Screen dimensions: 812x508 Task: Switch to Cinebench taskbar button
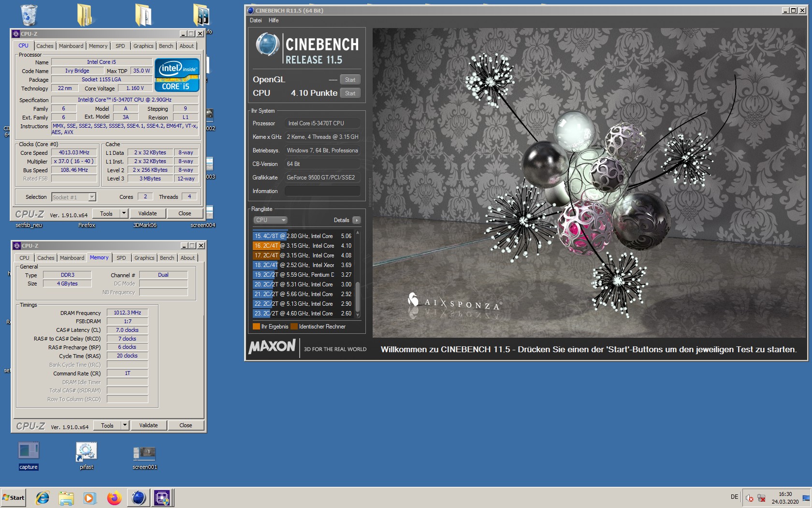139,498
